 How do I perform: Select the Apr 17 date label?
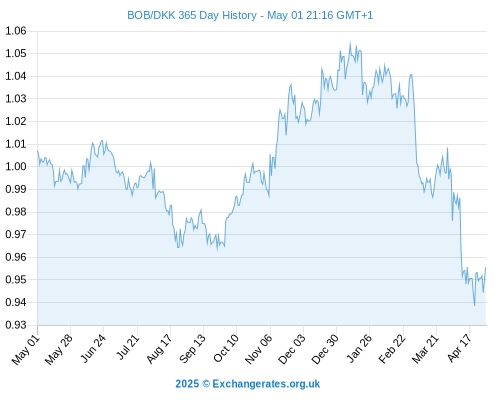459,348
